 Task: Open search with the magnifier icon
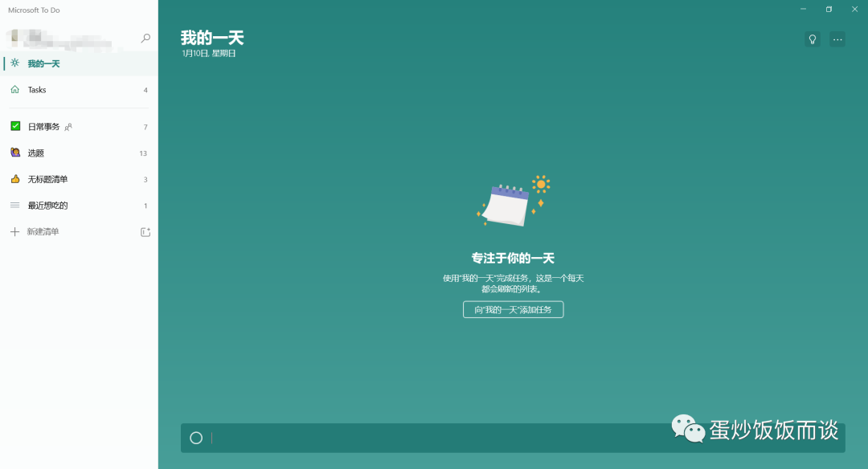point(145,38)
